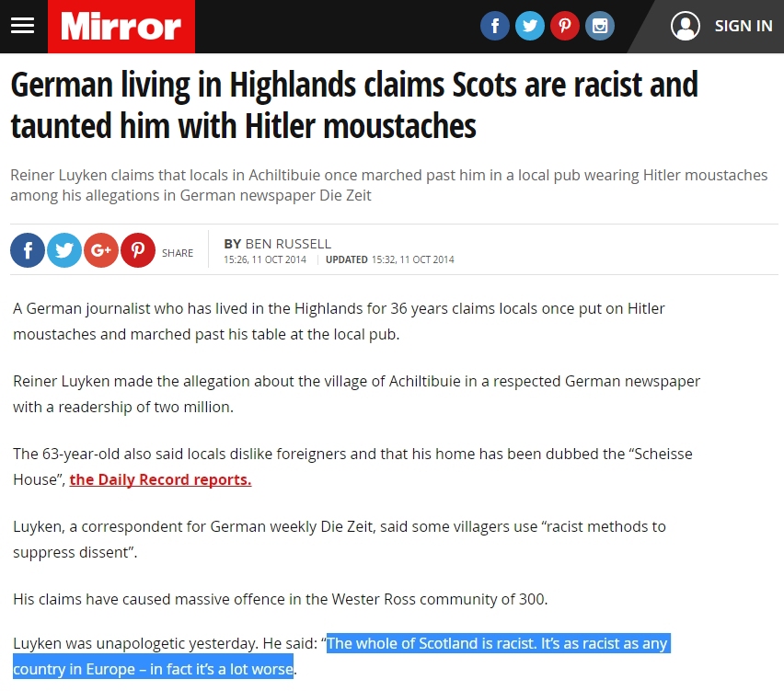
Task: Share the article on Google Plus
Action: (101, 250)
